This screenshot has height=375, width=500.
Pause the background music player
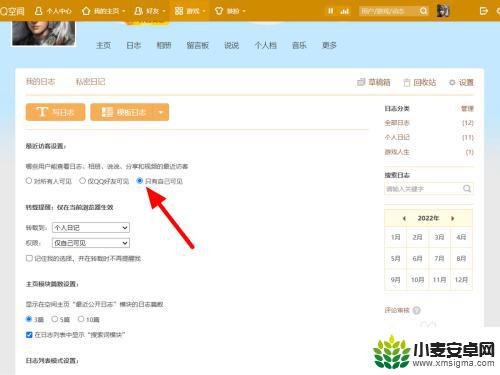point(330,11)
